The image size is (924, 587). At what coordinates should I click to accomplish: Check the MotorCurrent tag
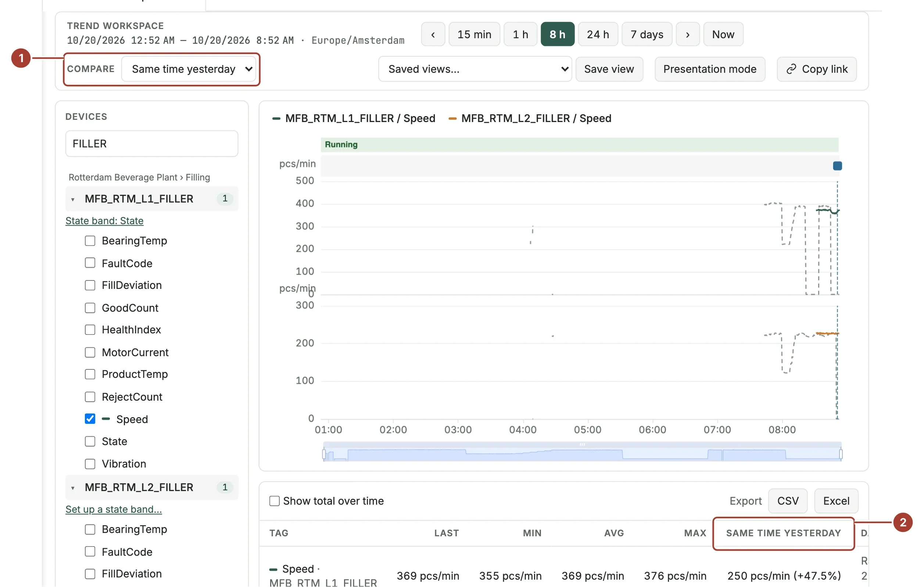coord(90,352)
